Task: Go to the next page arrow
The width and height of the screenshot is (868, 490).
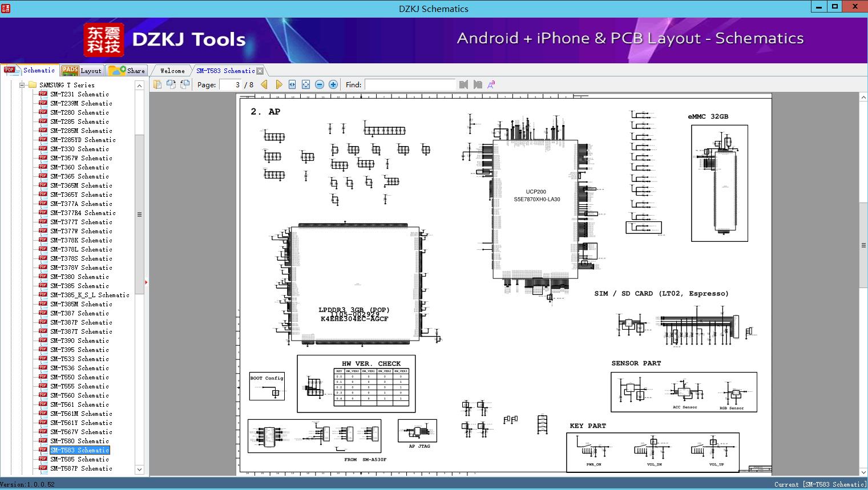Action: [x=278, y=84]
